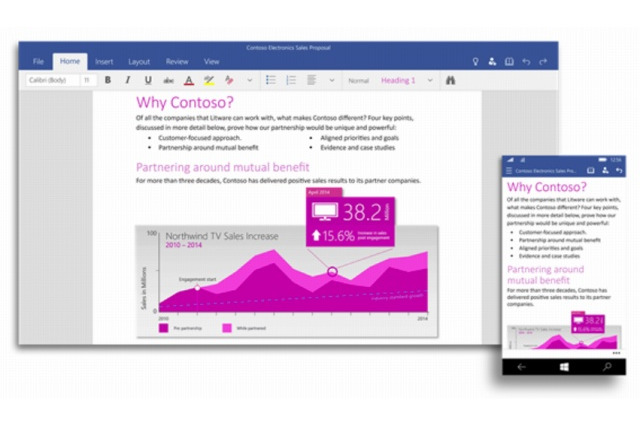The height and width of the screenshot is (426, 640).
Task: Tap the phone Search magnifier button
Action: coord(607,367)
